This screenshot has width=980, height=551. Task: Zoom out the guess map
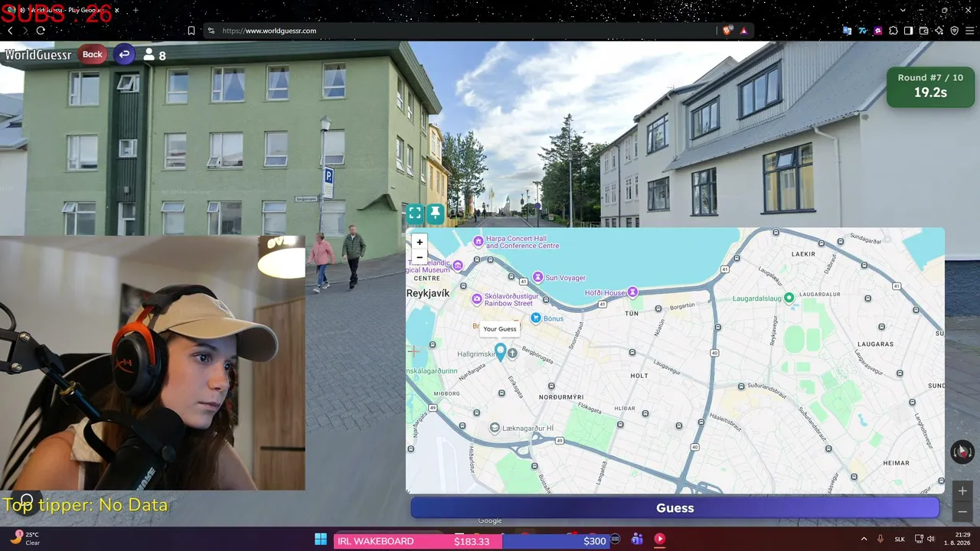coord(419,257)
